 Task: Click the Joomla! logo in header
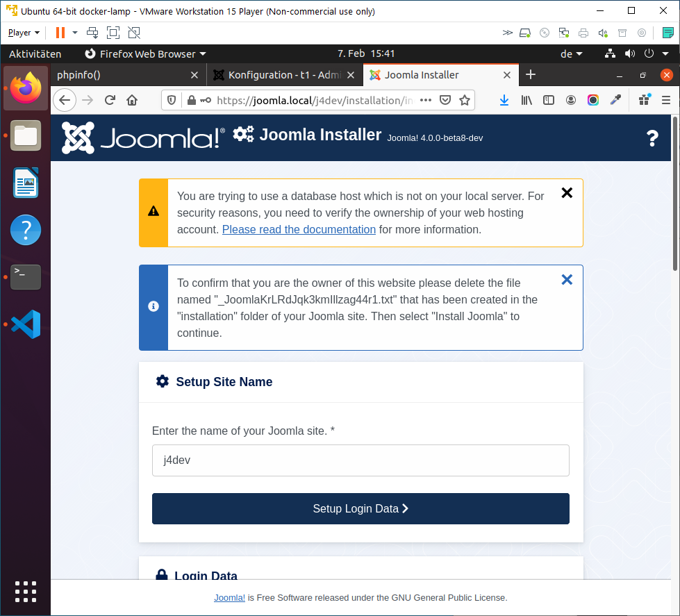pyautogui.click(x=142, y=138)
